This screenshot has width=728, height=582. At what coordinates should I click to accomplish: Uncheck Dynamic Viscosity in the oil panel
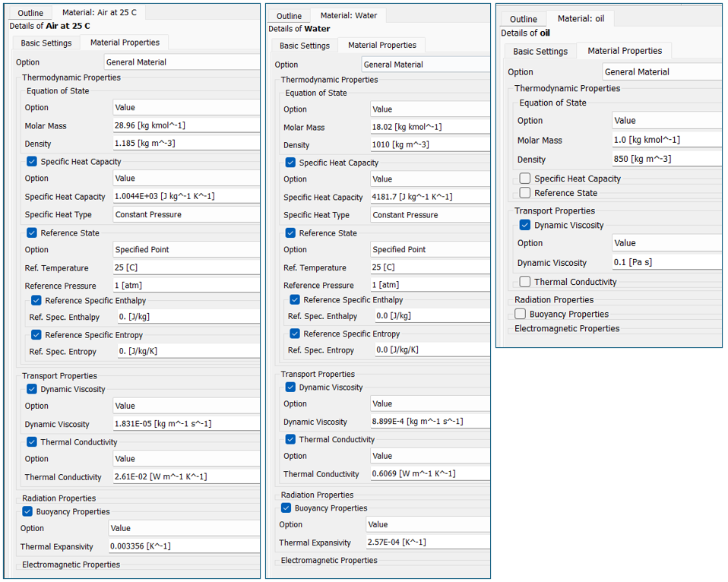click(x=525, y=225)
